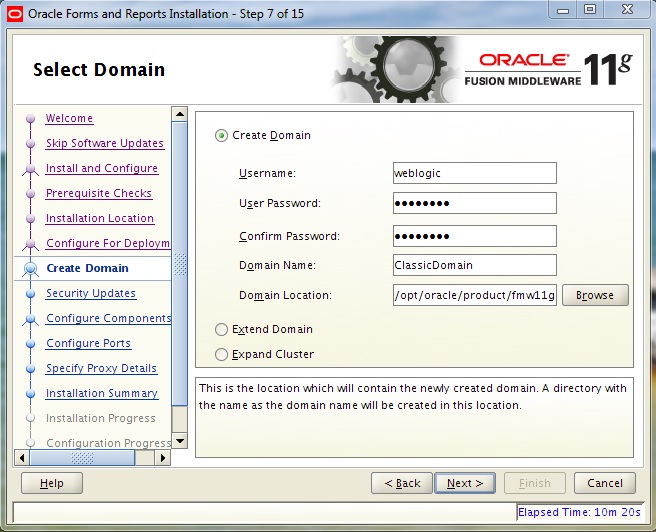Viewport: 656px width, 532px height.
Task: Jump to Installation Location step
Action: tap(99, 218)
